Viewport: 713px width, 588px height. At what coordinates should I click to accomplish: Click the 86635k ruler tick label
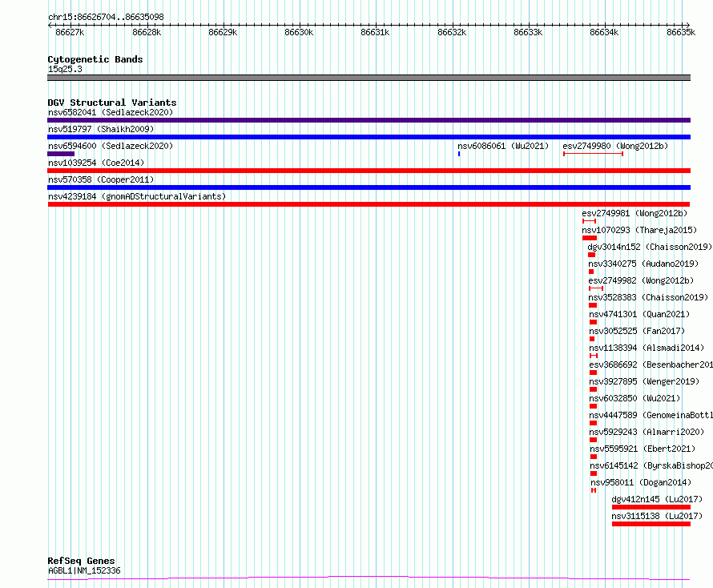(681, 32)
